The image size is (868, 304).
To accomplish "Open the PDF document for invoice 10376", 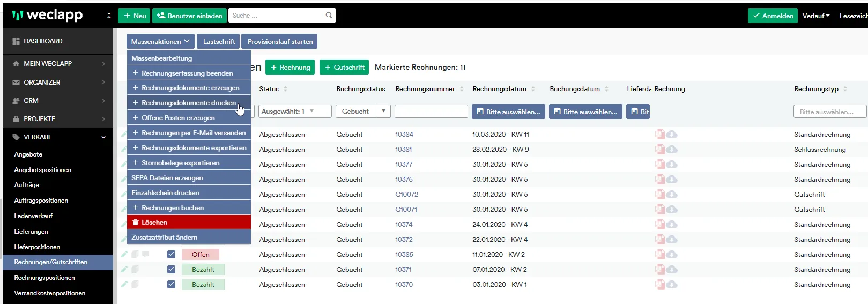I will click(x=660, y=179).
